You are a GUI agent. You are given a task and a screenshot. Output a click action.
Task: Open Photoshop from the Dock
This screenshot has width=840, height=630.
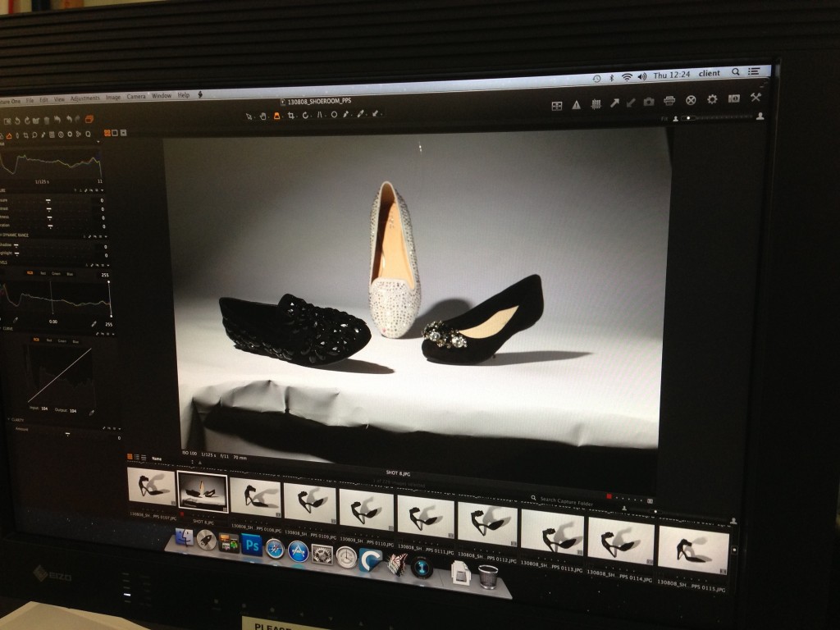click(252, 544)
